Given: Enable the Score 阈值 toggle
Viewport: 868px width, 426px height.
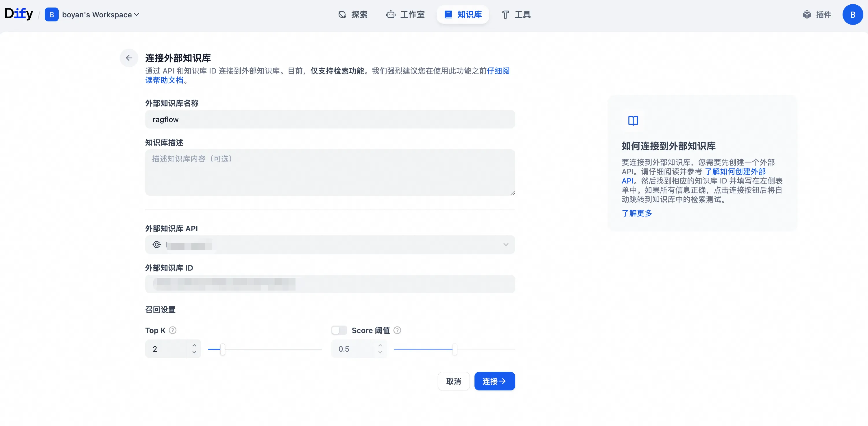Looking at the screenshot, I should tap(339, 330).
